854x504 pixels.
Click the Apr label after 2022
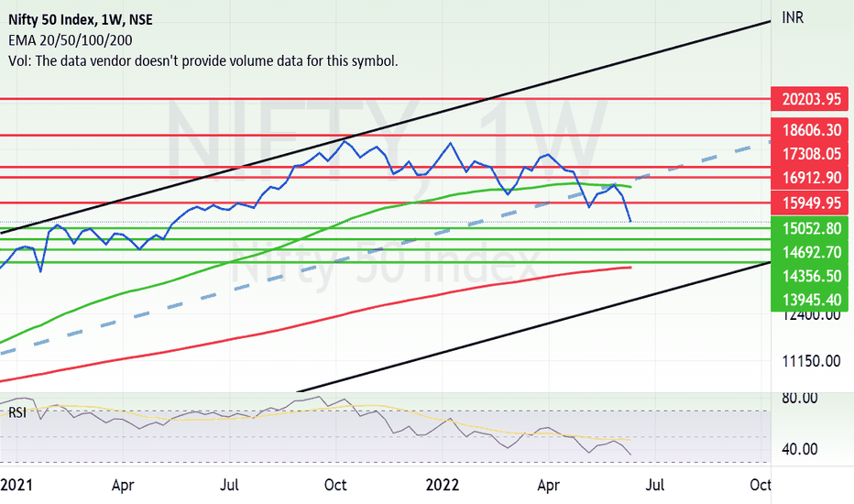coord(548,485)
